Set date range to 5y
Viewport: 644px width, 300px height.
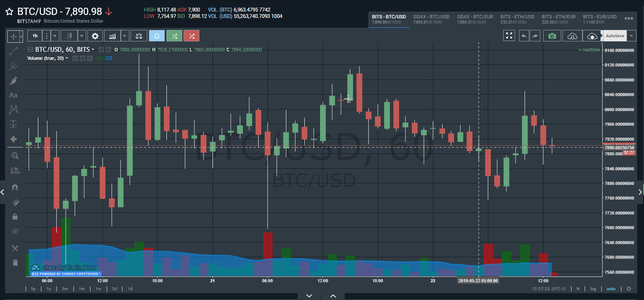33,289
